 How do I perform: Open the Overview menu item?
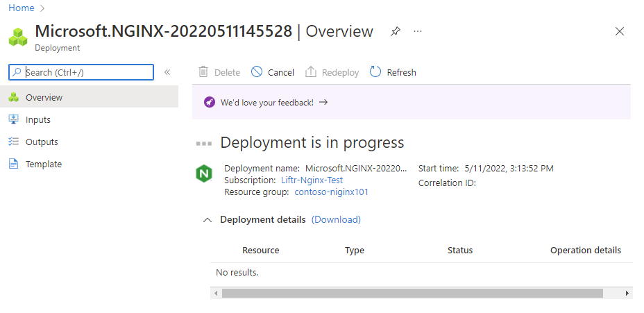(89, 97)
